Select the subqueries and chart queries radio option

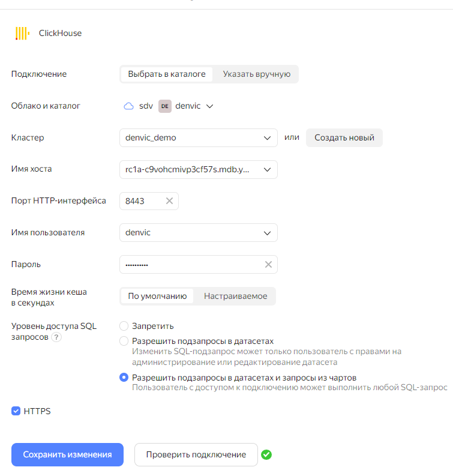[124, 378]
